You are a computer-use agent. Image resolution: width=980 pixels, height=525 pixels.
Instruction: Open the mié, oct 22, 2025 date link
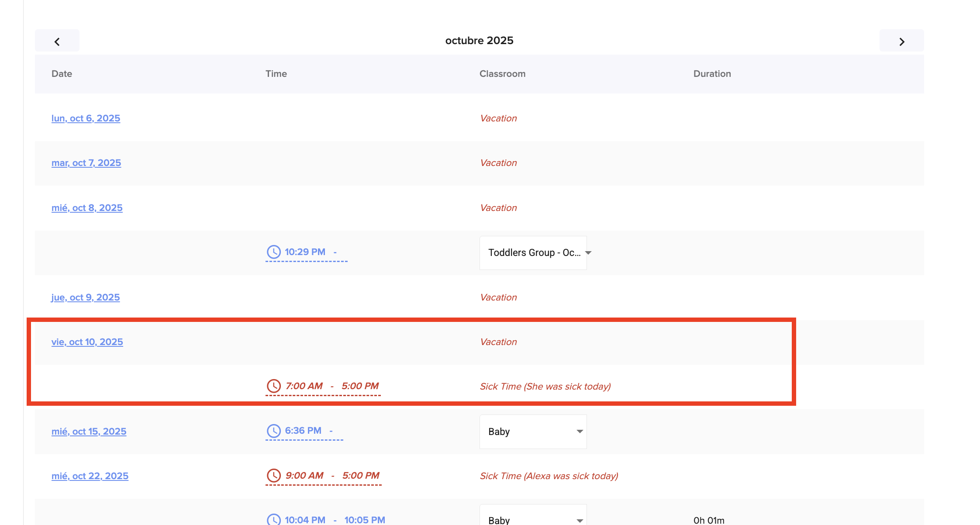point(90,476)
